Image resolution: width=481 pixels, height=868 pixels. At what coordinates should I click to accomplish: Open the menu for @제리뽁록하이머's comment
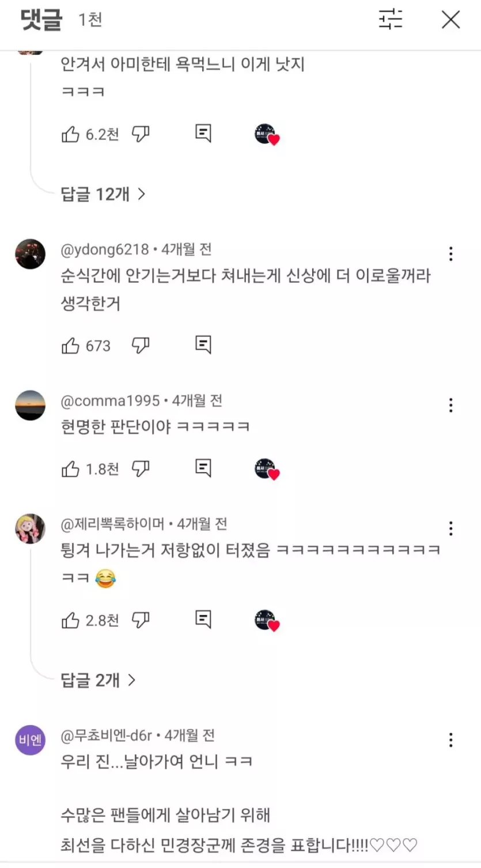pyautogui.click(x=450, y=529)
